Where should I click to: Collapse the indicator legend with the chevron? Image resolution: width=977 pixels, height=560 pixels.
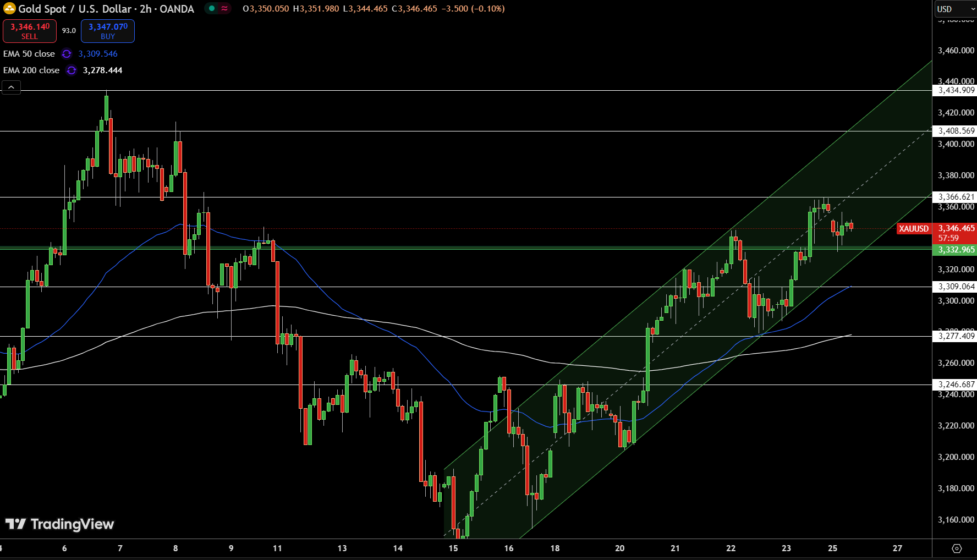click(x=11, y=87)
